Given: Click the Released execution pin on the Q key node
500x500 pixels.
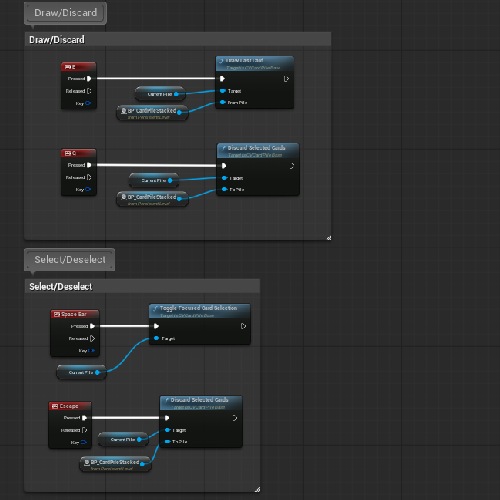Looking at the screenshot, I should pos(89,177).
